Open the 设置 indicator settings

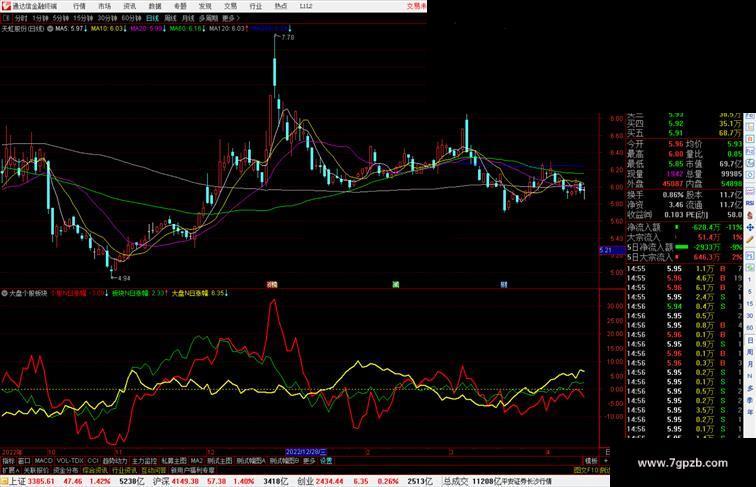point(326,461)
